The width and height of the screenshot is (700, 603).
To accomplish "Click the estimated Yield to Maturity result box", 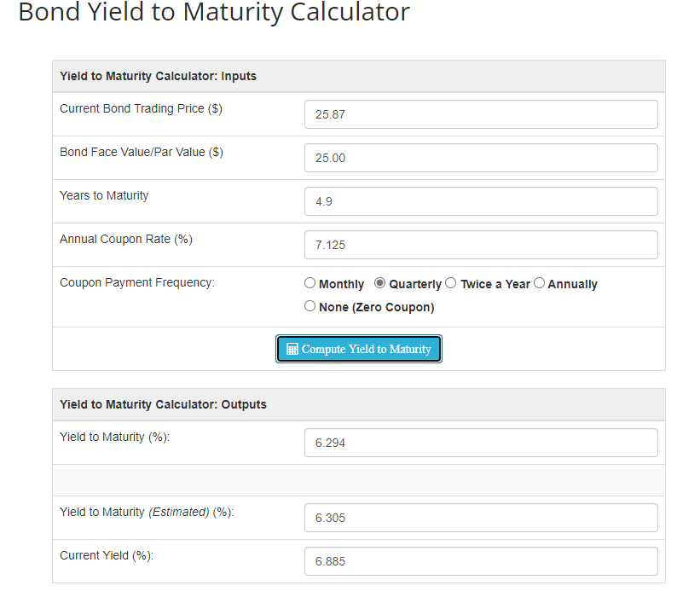I will point(481,518).
